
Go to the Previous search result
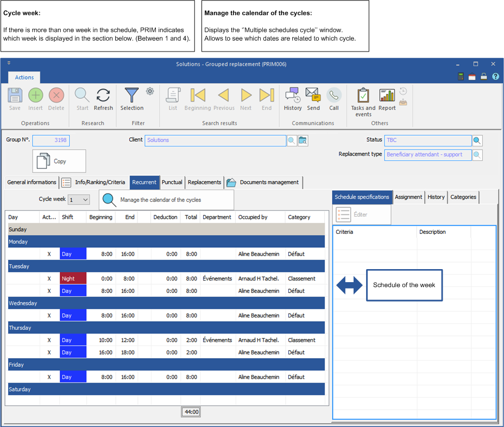coord(224,95)
